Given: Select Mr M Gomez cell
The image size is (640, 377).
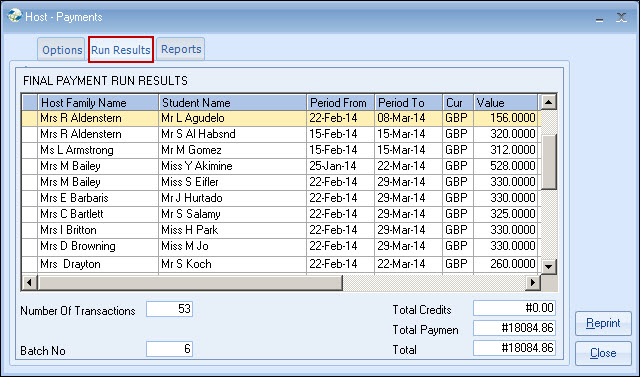Looking at the screenshot, I should [x=232, y=150].
